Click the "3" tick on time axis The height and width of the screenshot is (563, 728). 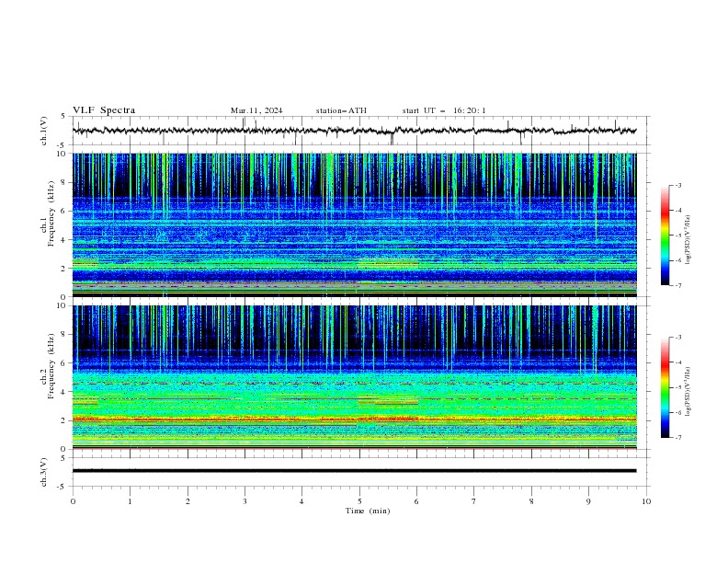(245, 501)
